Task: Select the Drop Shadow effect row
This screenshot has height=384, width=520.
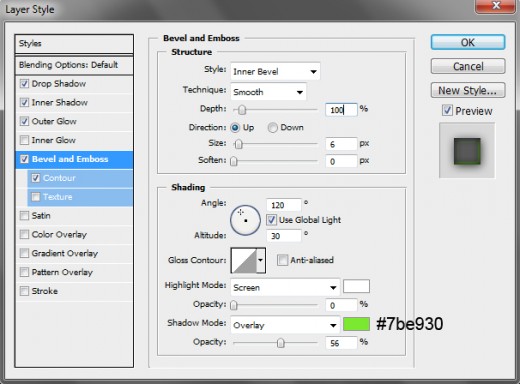Action: tap(74, 84)
